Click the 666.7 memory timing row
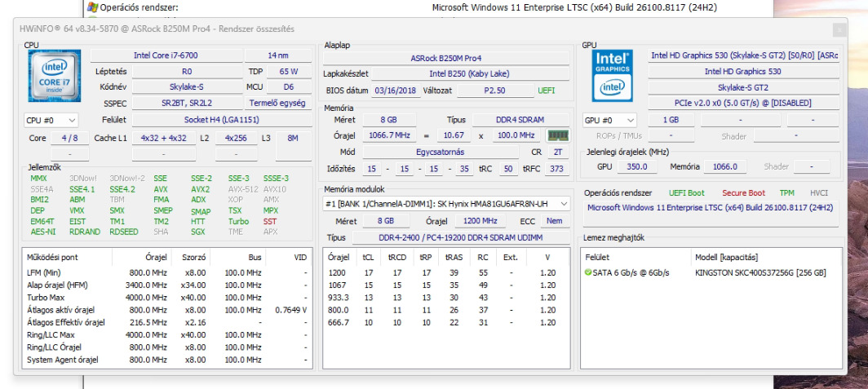The width and height of the screenshot is (868, 389). (446, 323)
